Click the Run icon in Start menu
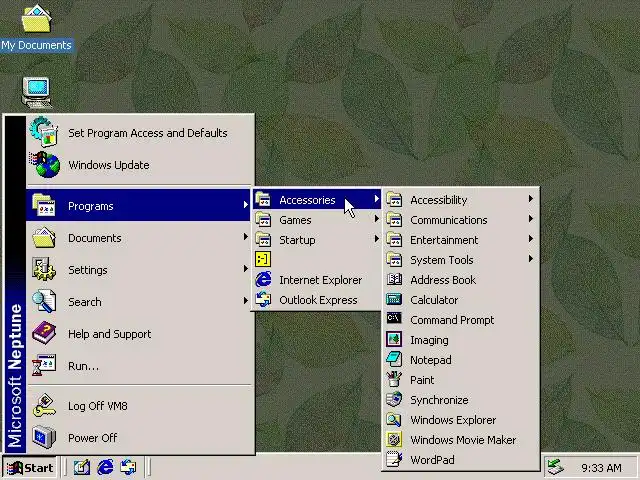The image size is (640, 480). tap(44, 365)
